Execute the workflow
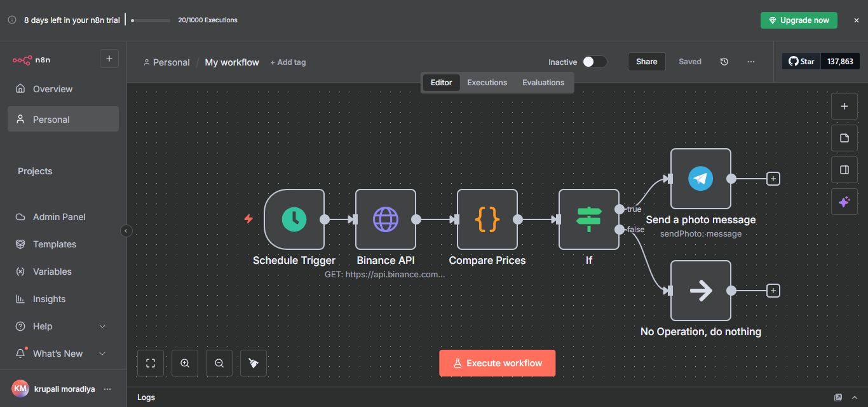 [497, 362]
